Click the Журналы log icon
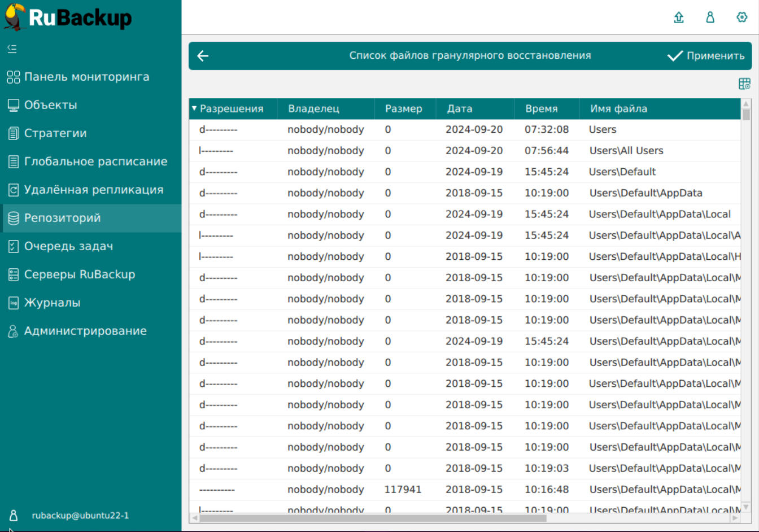Screen dimensions: 759x532 14,303
